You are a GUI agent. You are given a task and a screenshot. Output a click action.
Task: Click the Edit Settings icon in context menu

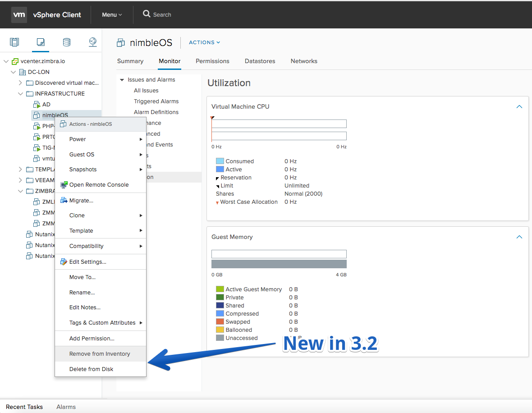pyautogui.click(x=64, y=262)
